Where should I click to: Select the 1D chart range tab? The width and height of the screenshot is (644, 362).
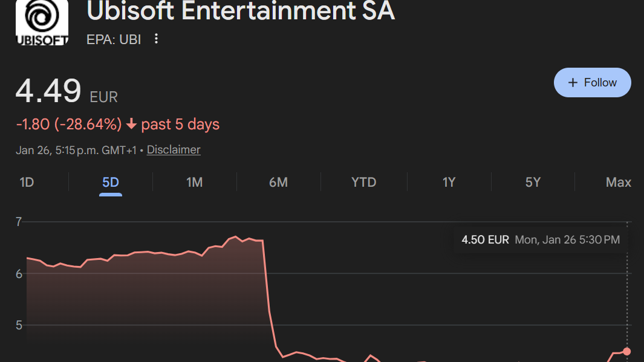(x=27, y=182)
